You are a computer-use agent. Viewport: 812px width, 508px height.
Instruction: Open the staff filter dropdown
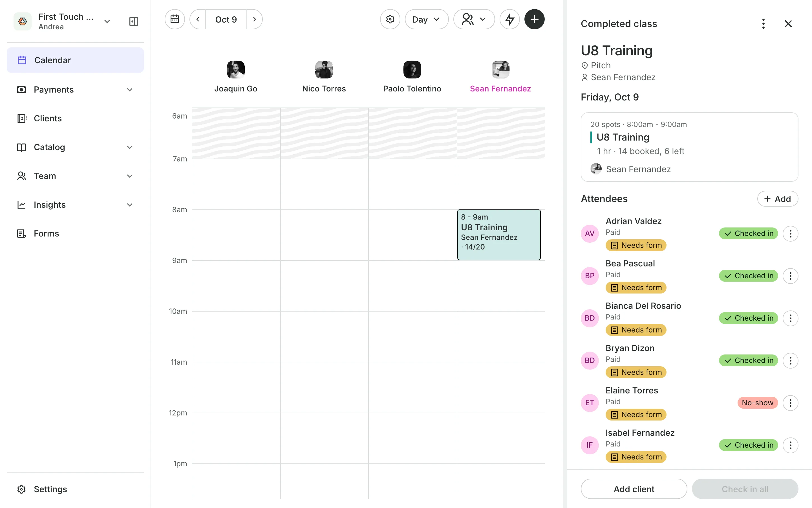[x=474, y=19]
